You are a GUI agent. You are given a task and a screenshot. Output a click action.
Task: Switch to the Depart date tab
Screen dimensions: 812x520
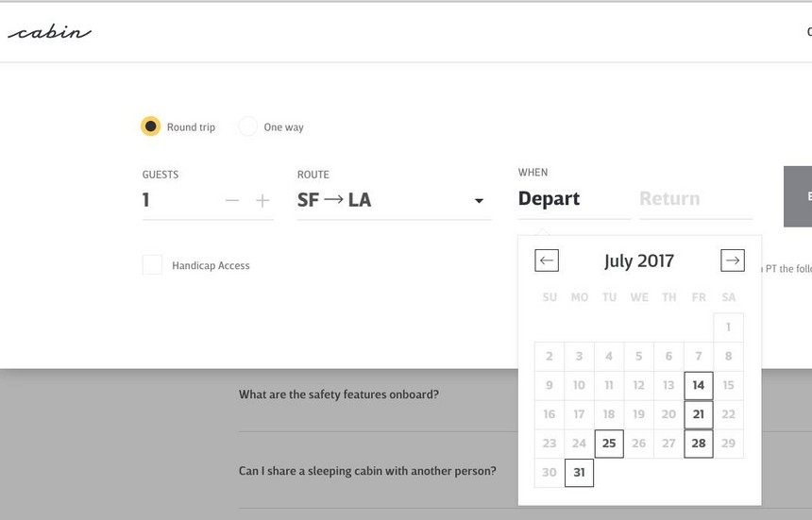click(x=550, y=199)
